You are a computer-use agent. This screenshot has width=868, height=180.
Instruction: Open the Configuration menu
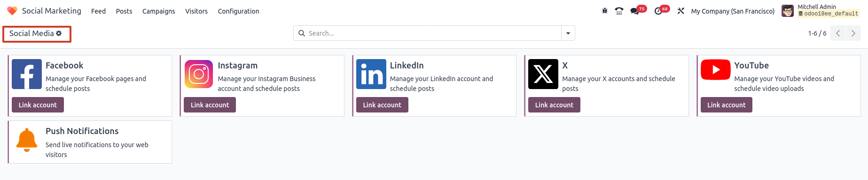tap(238, 11)
